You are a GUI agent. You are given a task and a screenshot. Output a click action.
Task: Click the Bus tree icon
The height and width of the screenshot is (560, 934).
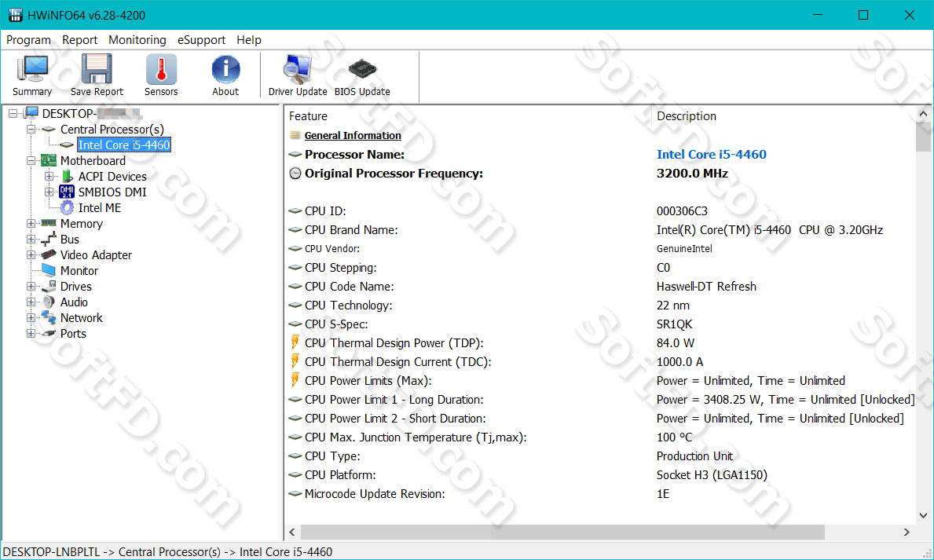point(49,240)
